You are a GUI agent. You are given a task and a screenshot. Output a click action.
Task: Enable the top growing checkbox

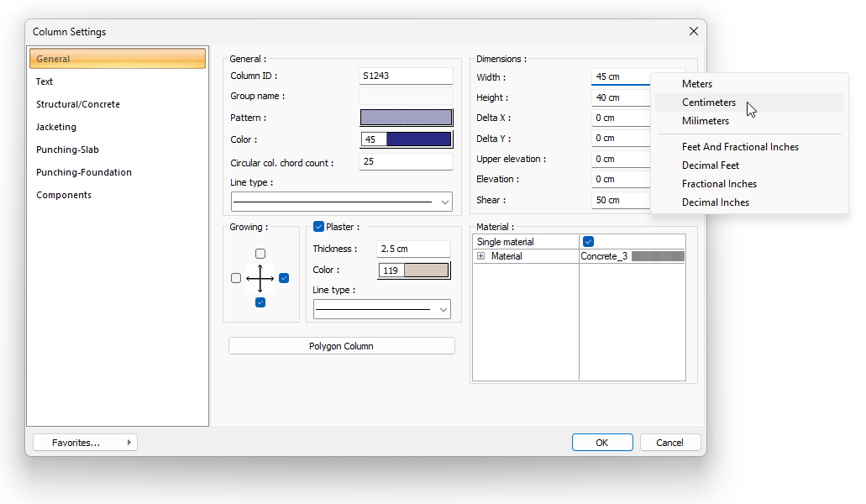click(260, 254)
